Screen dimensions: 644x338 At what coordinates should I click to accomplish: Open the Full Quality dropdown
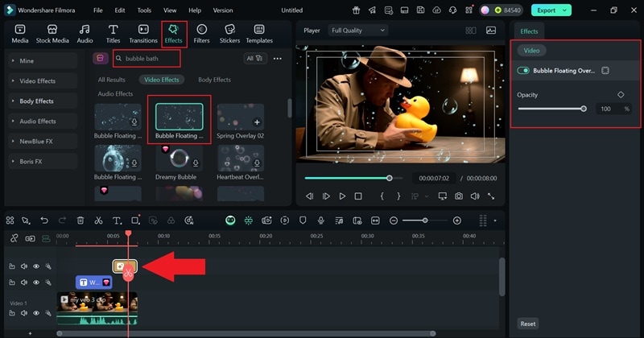click(x=358, y=31)
